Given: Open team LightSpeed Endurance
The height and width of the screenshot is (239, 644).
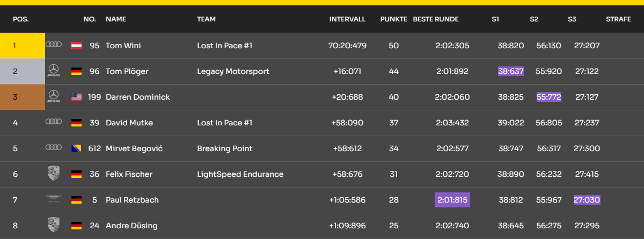Looking at the screenshot, I should 240,174.
